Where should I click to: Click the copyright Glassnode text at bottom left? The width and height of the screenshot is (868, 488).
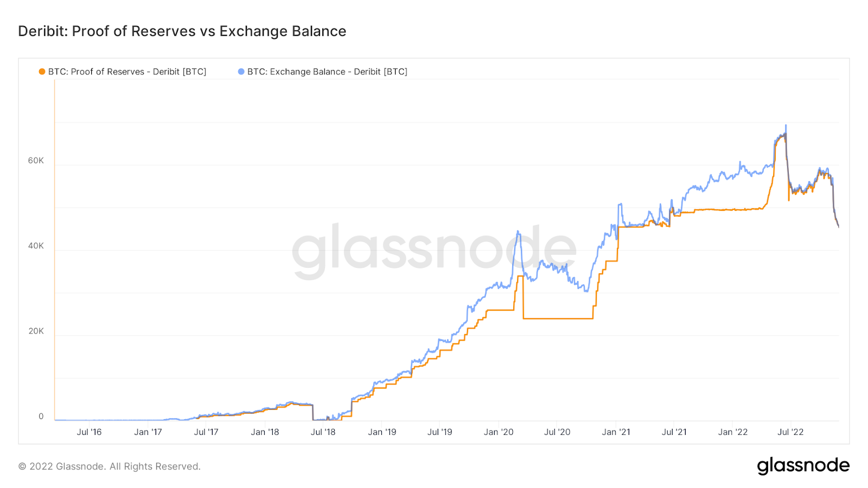(x=110, y=466)
